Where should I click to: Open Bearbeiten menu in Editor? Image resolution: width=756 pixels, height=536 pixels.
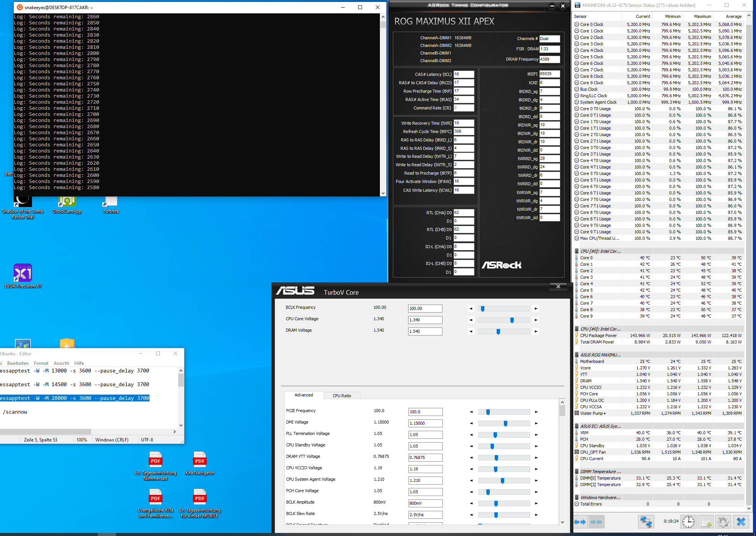[x=18, y=363]
